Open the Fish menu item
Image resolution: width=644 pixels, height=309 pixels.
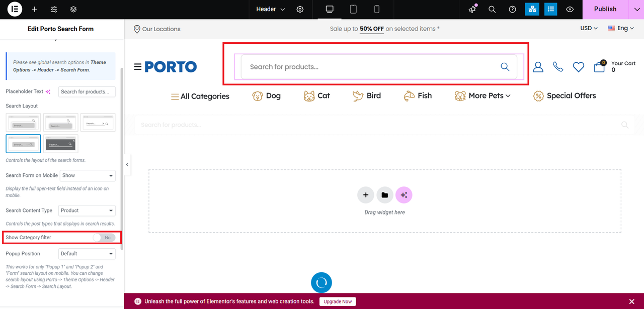(418, 95)
